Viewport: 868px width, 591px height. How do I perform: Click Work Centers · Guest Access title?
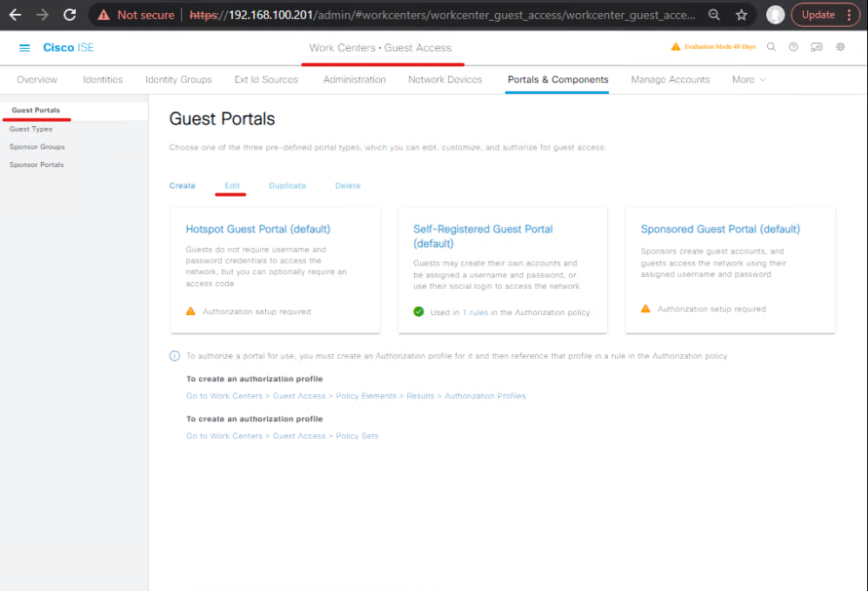380,48
